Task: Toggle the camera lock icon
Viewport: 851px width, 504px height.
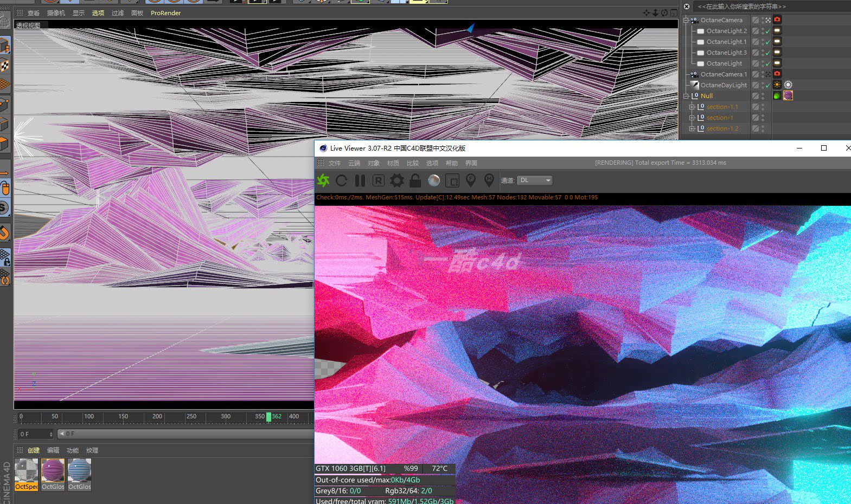Action: tap(415, 180)
